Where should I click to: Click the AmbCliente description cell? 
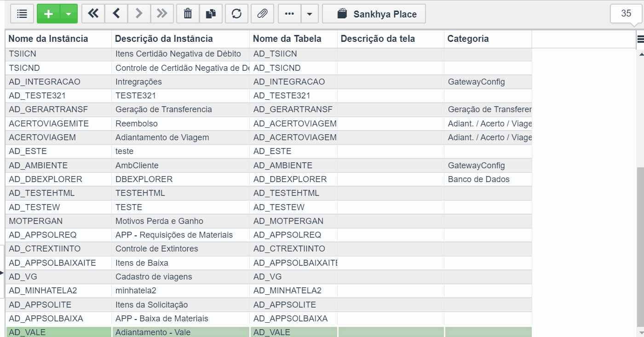pos(181,166)
